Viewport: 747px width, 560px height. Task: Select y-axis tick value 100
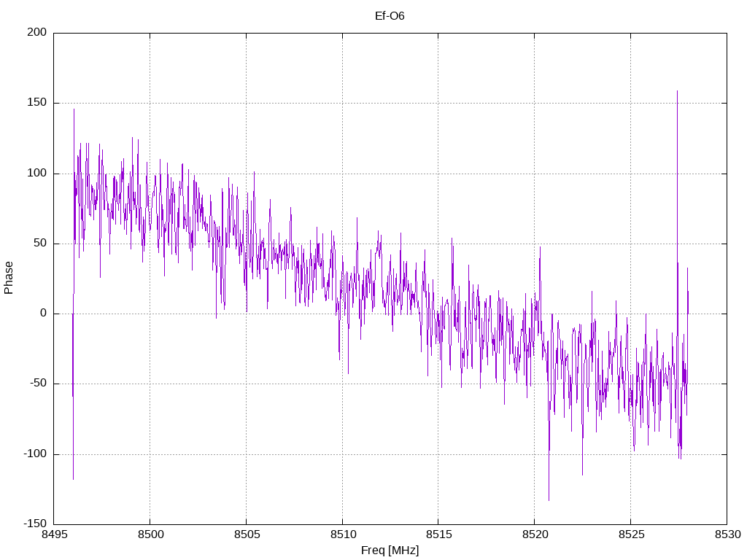[37, 173]
